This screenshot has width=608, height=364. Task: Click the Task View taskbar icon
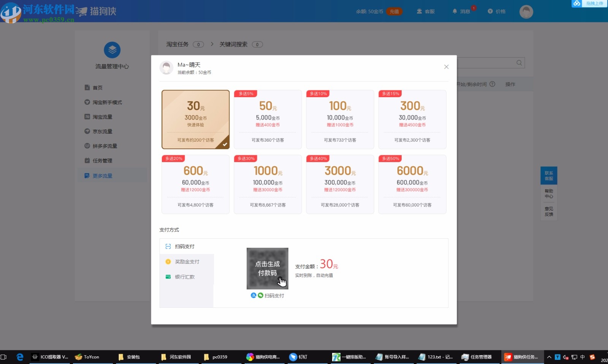(4, 357)
